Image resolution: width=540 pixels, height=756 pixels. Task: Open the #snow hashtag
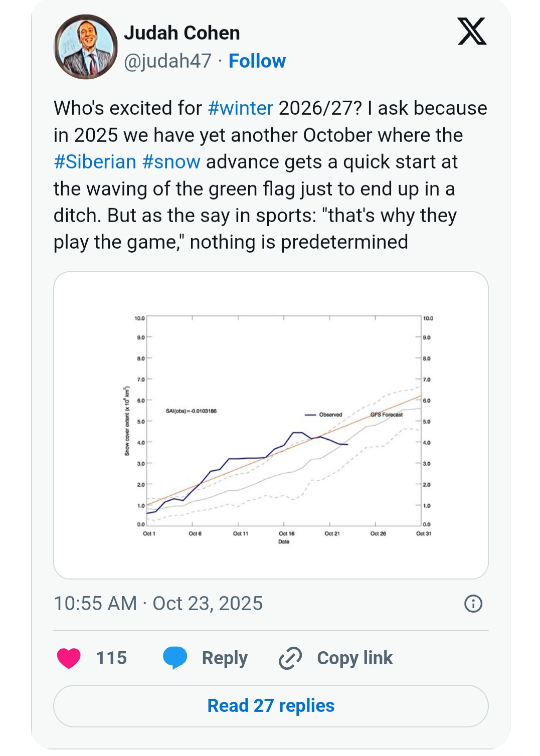171,162
